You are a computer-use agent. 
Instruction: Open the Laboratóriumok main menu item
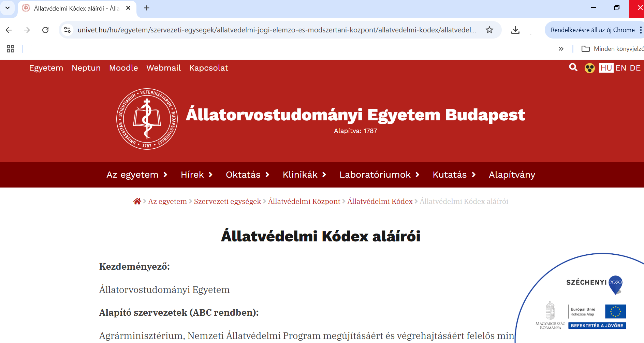[x=375, y=175]
